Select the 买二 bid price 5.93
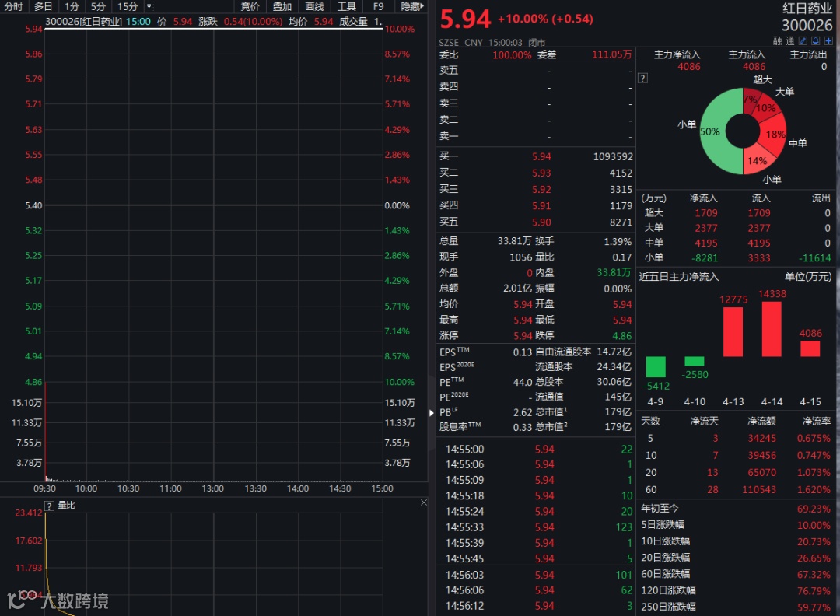Viewport: 840px width, 616px height. click(x=541, y=173)
